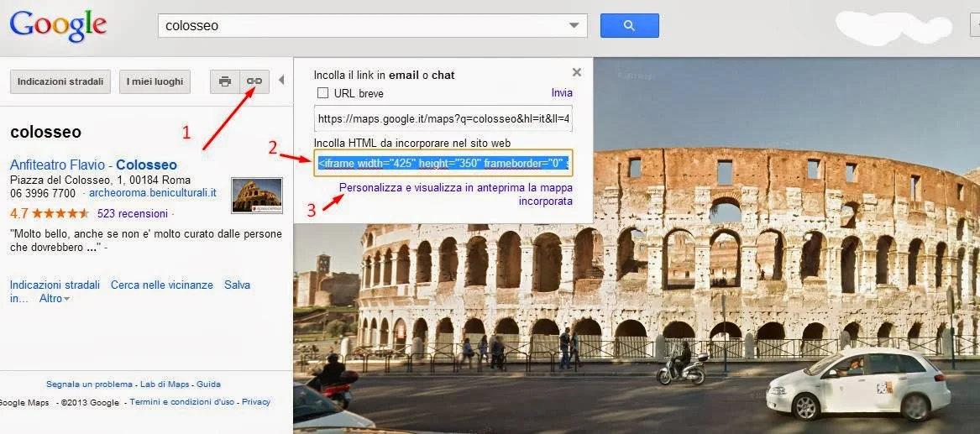The image size is (980, 434).
Task: Click the address Piazza del Colosseo text
Action: [100, 180]
